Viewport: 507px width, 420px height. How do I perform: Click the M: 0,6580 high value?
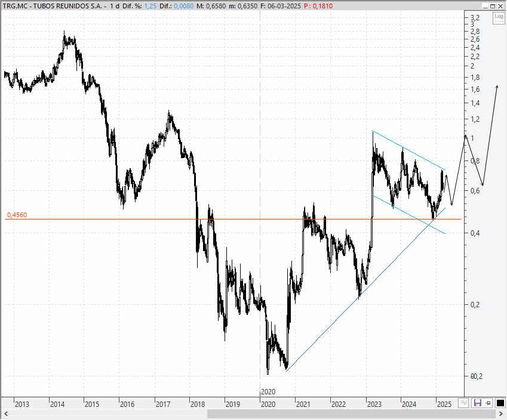point(211,6)
